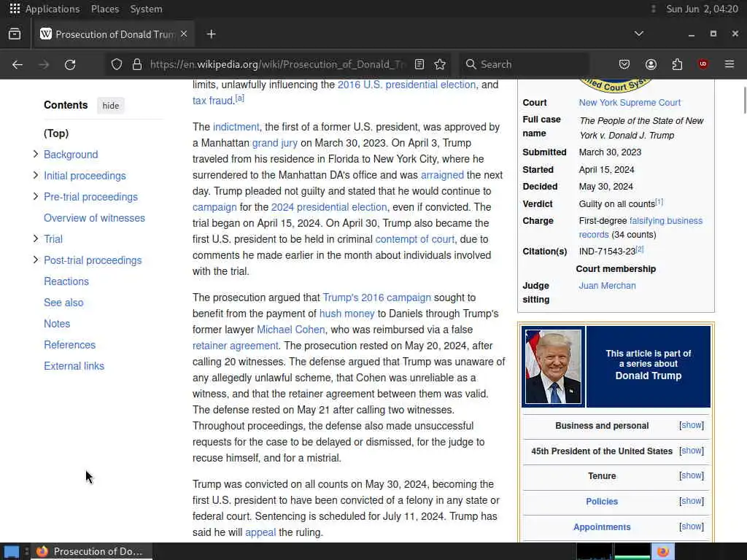Go to Reactions section
Image resolution: width=747 pixels, height=560 pixels.
(66, 281)
